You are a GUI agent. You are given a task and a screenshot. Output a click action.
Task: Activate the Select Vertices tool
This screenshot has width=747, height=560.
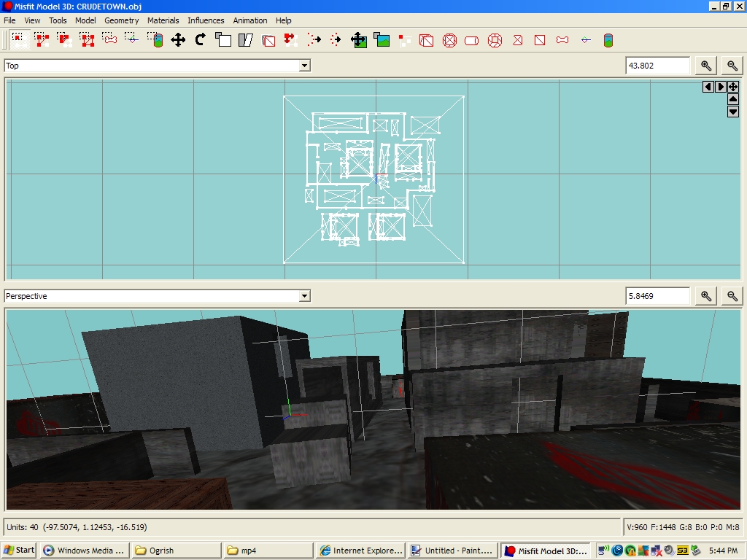point(18,40)
